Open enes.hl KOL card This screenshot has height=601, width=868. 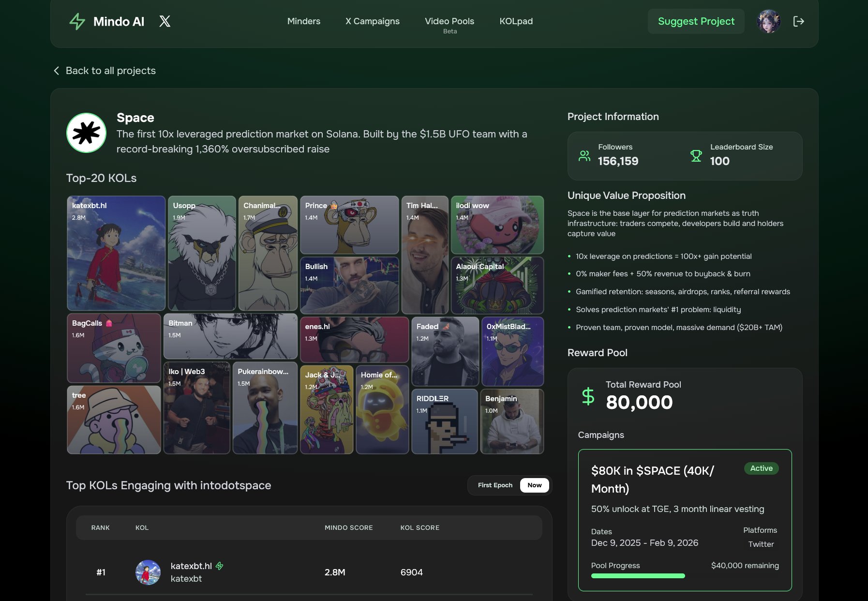pos(355,340)
